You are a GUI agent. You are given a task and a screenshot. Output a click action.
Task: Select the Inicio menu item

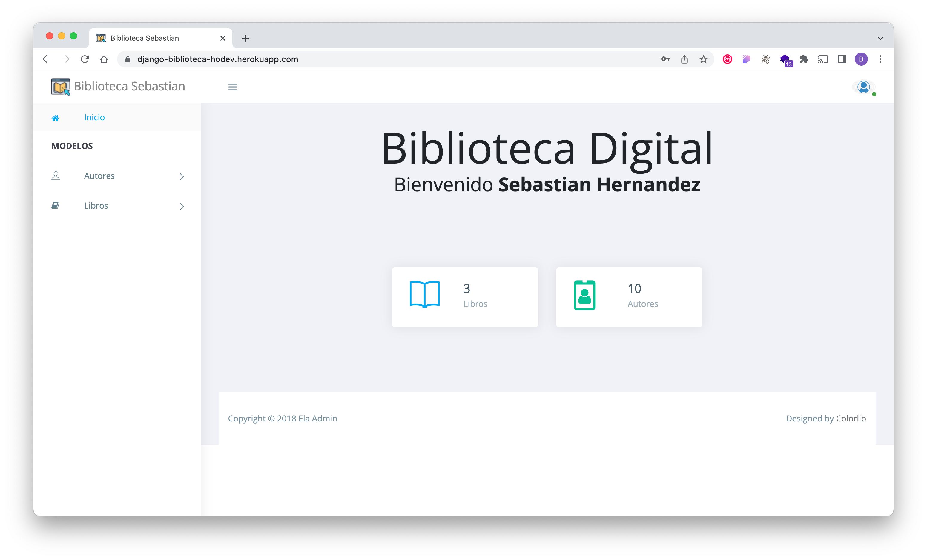pos(94,117)
